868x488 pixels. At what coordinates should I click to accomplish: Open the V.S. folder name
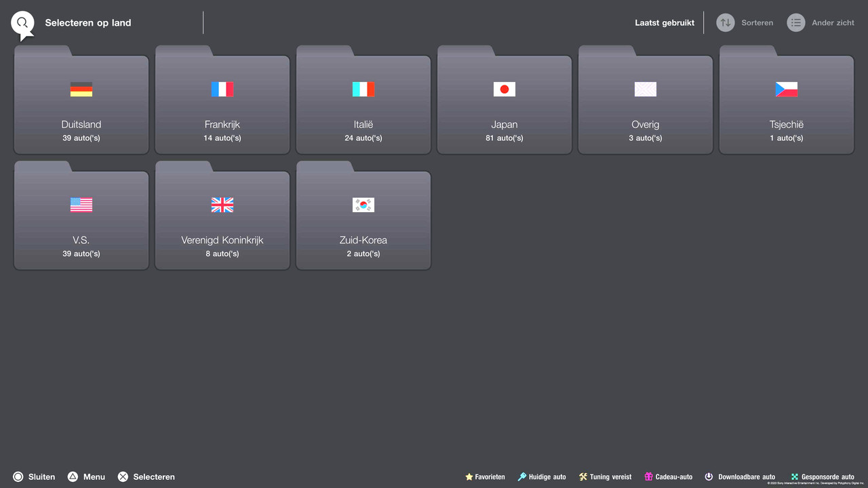tap(81, 240)
